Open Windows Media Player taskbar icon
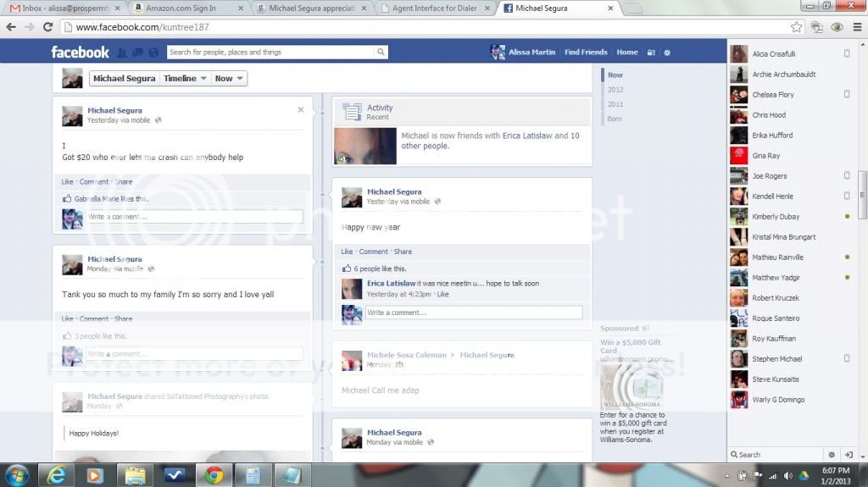Screen dimensions: 868x487 click(95, 475)
